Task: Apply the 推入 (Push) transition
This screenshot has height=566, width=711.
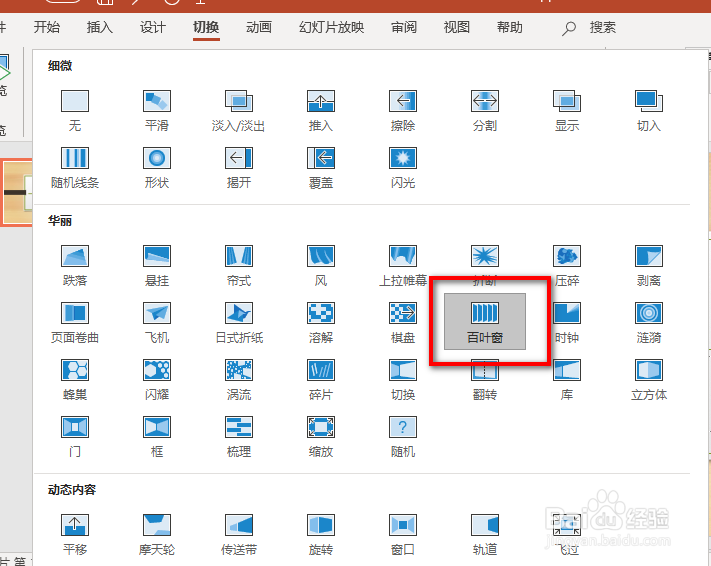Action: pos(321,111)
